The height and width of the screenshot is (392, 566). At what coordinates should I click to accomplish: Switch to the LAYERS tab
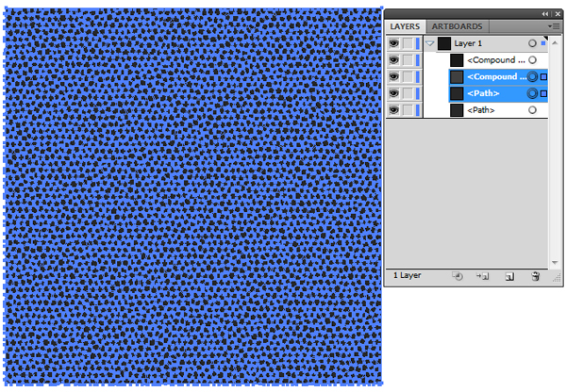tap(405, 26)
